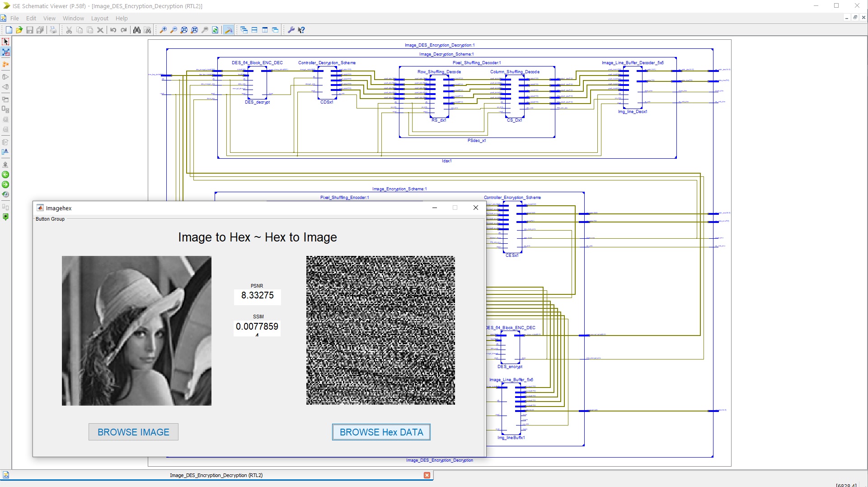Click the Undo arrow icon
Image resolution: width=868 pixels, height=487 pixels.
pos(113,30)
